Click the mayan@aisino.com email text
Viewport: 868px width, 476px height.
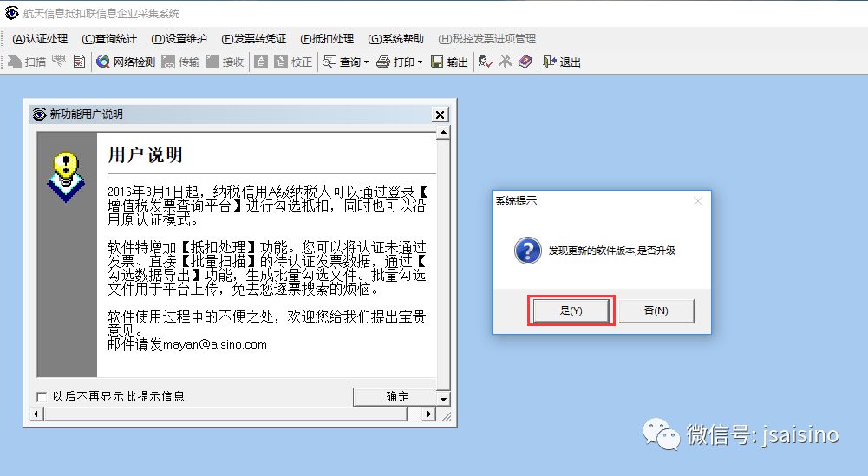click(x=215, y=344)
